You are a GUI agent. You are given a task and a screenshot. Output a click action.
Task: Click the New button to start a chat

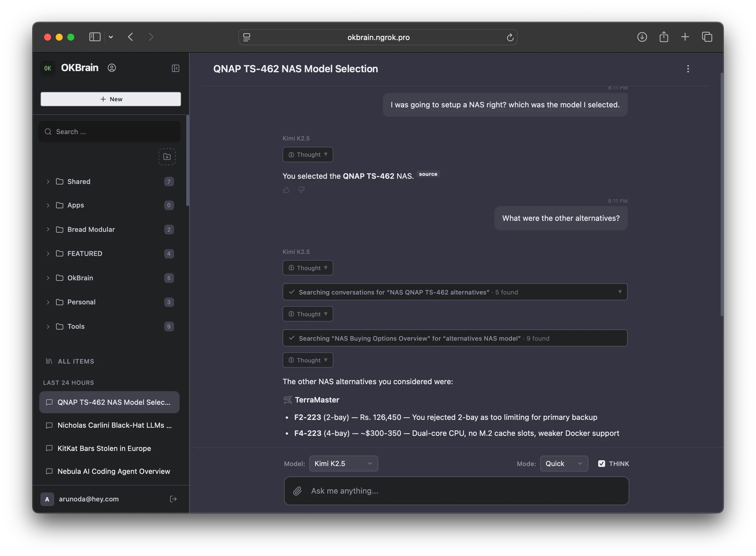click(111, 99)
